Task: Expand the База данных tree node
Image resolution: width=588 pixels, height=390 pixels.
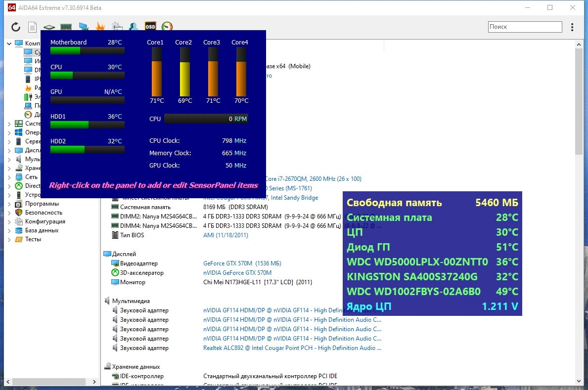Action: [x=9, y=230]
